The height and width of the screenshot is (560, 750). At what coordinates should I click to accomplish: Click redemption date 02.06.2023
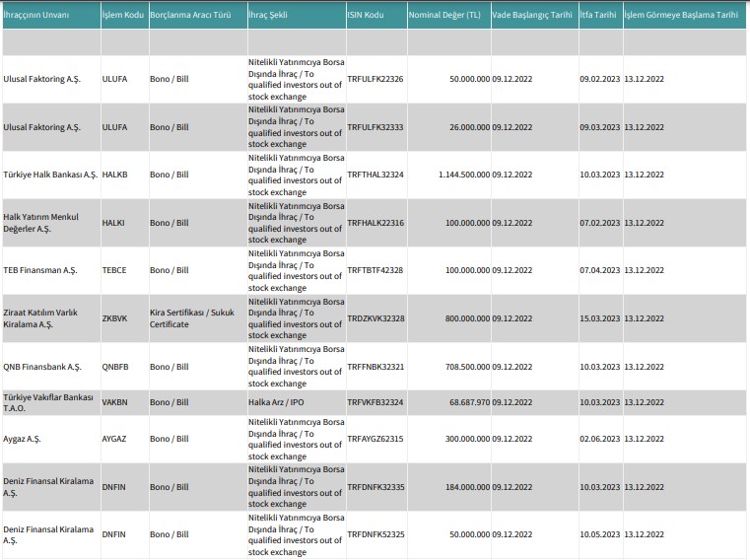(x=600, y=439)
